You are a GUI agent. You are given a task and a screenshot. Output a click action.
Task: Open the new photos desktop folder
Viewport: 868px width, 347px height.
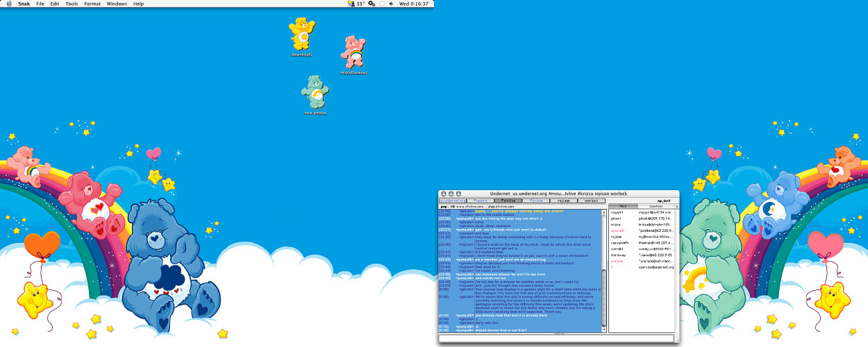(315, 92)
